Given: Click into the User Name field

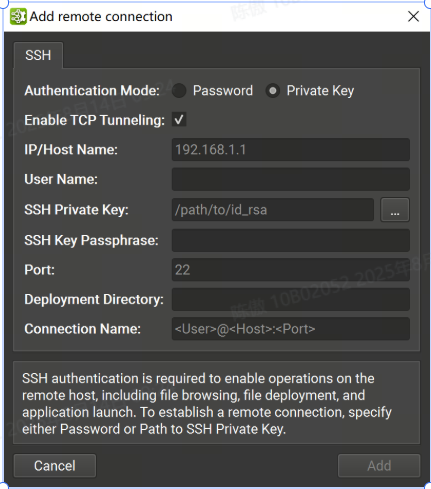Looking at the screenshot, I should pyautogui.click(x=291, y=179).
